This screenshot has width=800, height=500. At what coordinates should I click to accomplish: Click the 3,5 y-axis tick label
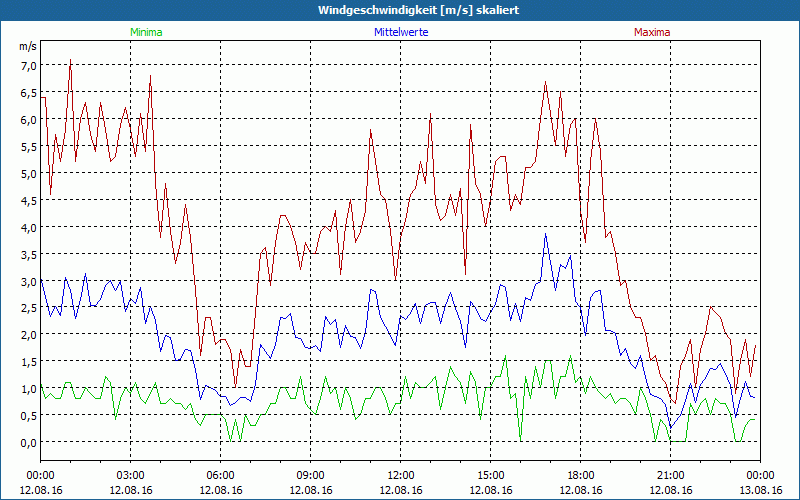28,254
